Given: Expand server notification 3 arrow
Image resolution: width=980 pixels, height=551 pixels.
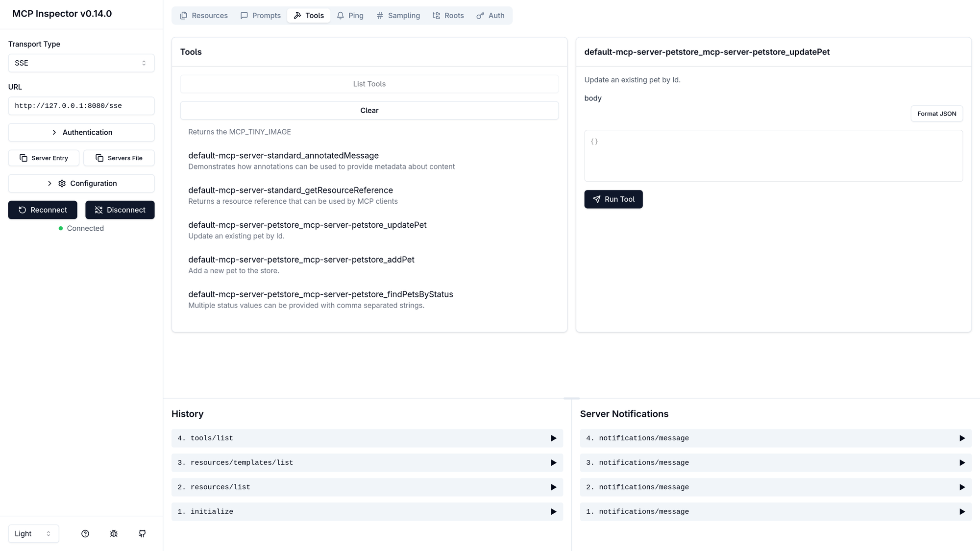Looking at the screenshot, I should (962, 463).
